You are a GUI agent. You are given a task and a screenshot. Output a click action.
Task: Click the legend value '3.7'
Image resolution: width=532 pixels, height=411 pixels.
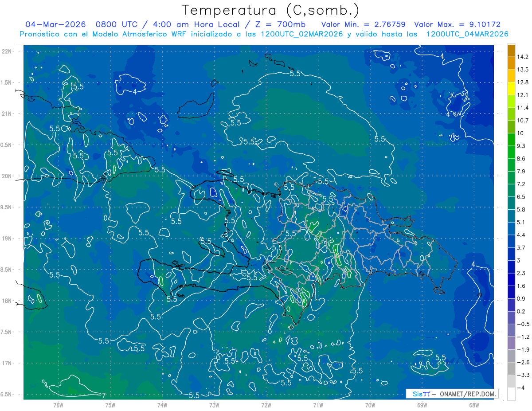pyautogui.click(x=522, y=248)
